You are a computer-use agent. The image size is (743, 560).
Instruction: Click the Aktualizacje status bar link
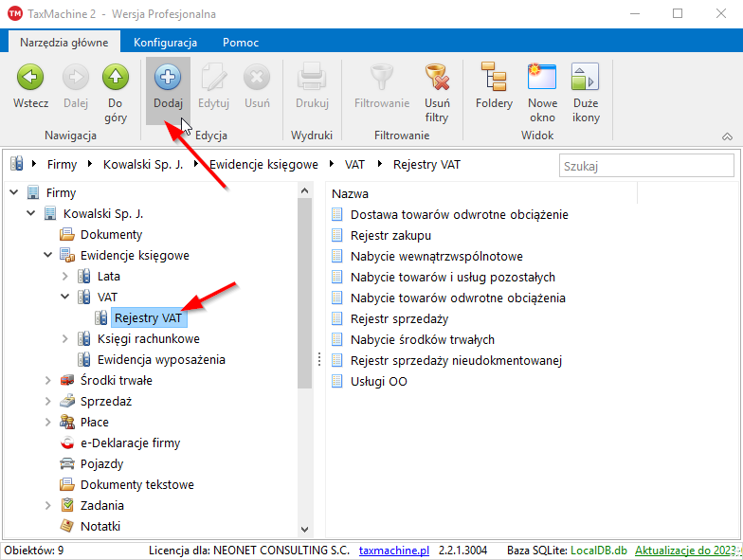pyautogui.click(x=688, y=551)
